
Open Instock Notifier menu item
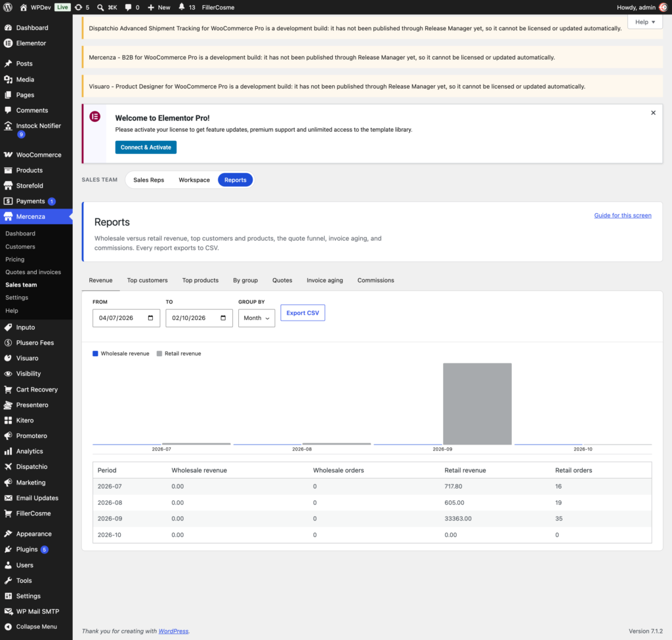[37, 129]
